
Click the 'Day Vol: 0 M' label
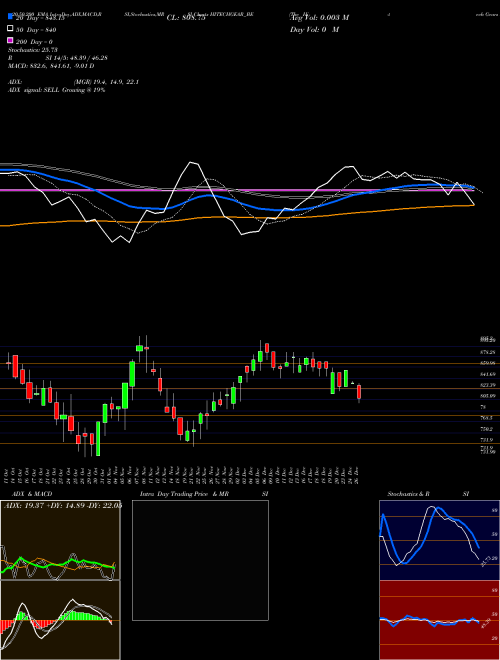click(314, 29)
